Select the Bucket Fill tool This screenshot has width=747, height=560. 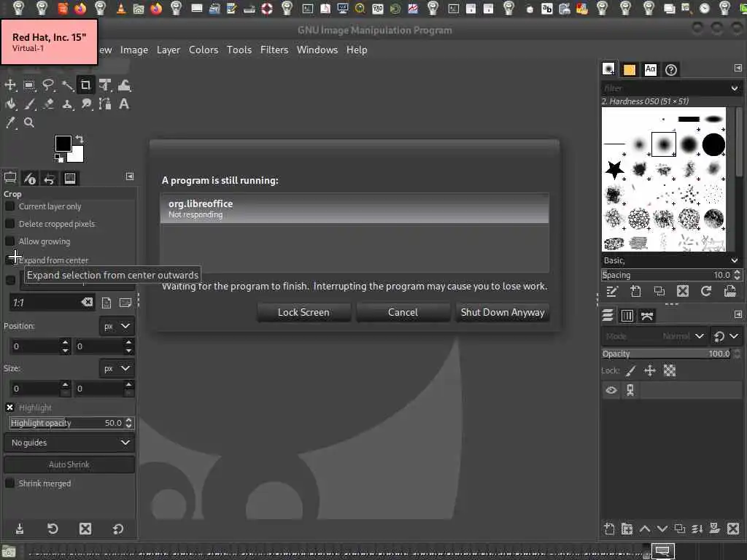click(x=10, y=104)
